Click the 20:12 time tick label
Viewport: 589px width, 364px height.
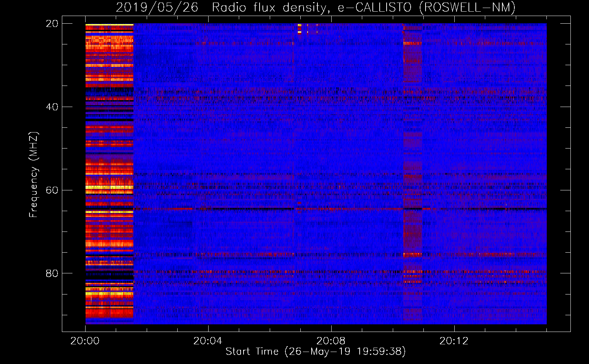click(454, 341)
